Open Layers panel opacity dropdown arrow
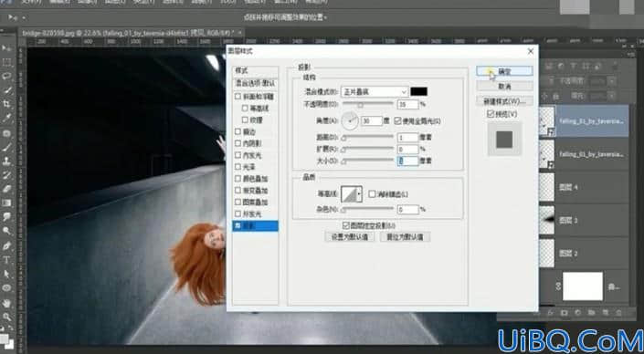Image resolution: width=644 pixels, height=354 pixels. tap(612, 81)
